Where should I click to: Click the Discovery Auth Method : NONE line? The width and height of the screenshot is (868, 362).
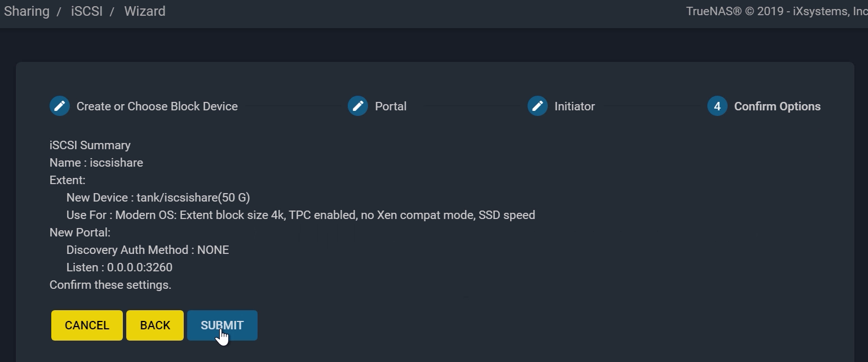pos(148,250)
